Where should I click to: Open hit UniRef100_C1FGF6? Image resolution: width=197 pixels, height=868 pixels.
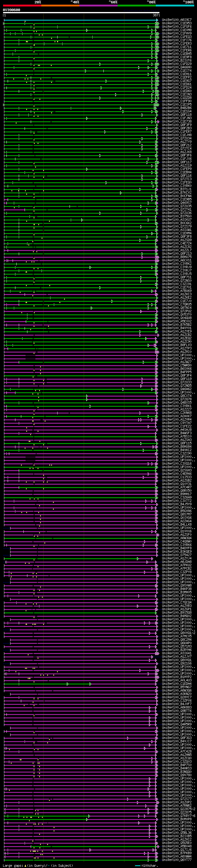point(177,26)
